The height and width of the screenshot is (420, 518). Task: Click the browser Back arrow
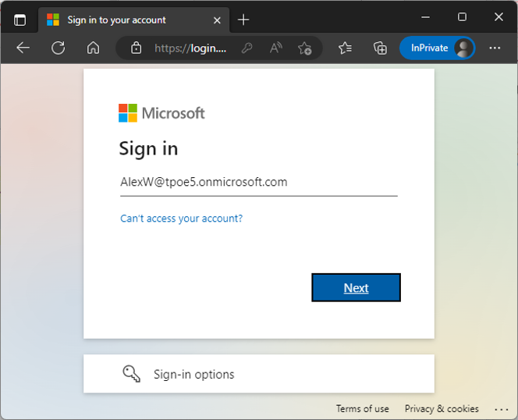coord(23,48)
